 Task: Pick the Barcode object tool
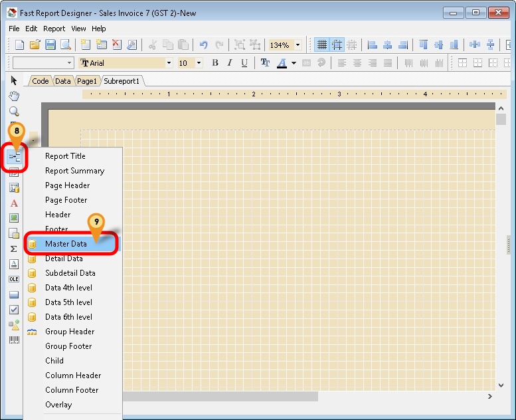click(14, 340)
